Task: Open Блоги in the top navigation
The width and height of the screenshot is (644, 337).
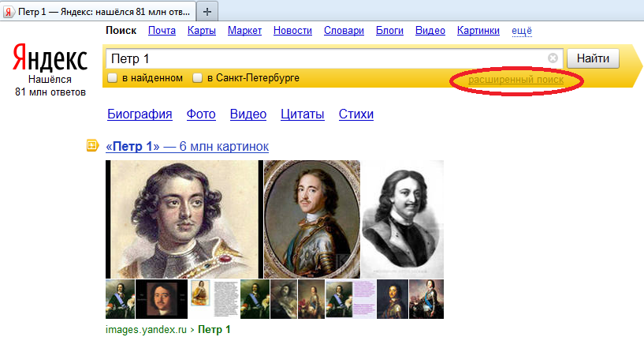Action: click(389, 31)
